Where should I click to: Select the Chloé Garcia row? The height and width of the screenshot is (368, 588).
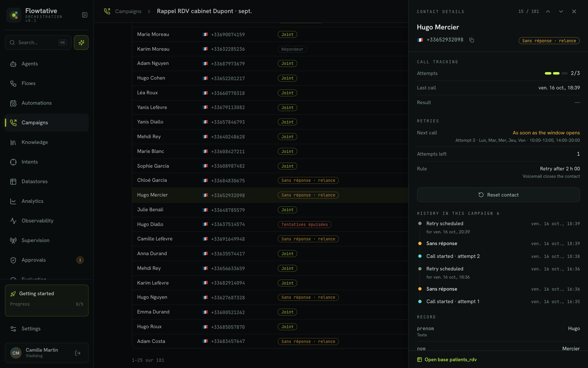(x=270, y=180)
